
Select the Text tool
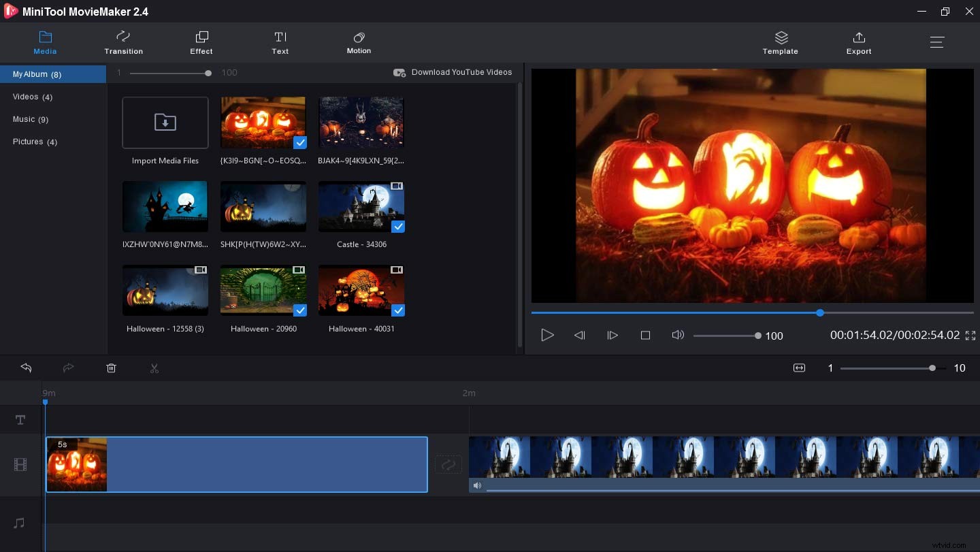coord(280,42)
